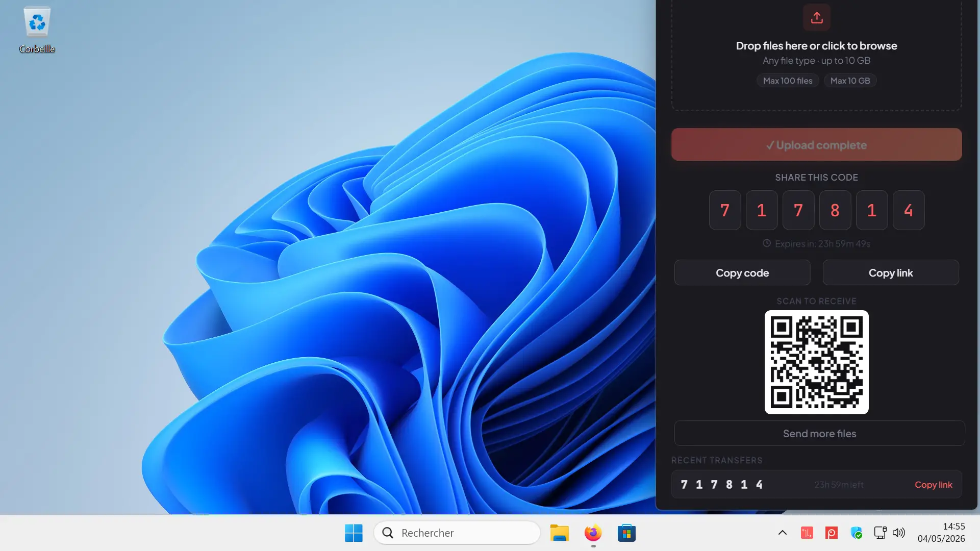
Task: Open the volume speaker tray icon
Action: [x=899, y=533]
